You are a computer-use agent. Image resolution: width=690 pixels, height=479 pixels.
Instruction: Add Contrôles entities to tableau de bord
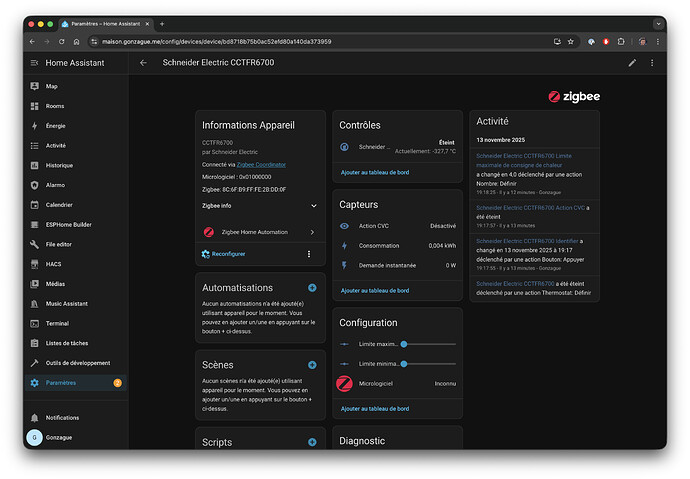[375, 172]
